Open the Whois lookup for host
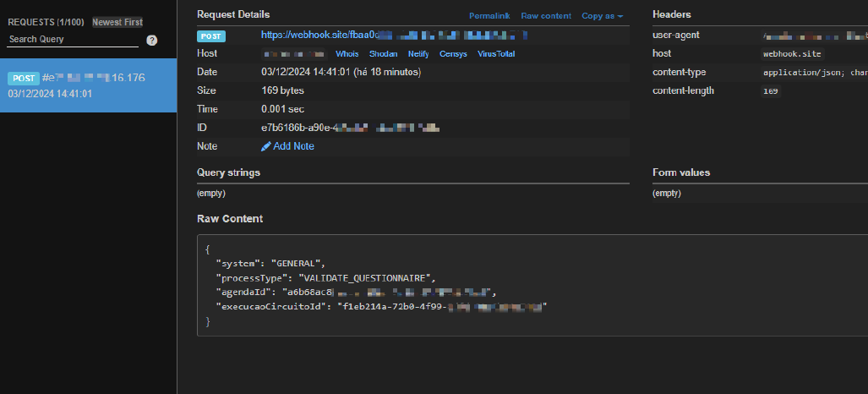Screen dimensions: 868x394 coord(347,54)
